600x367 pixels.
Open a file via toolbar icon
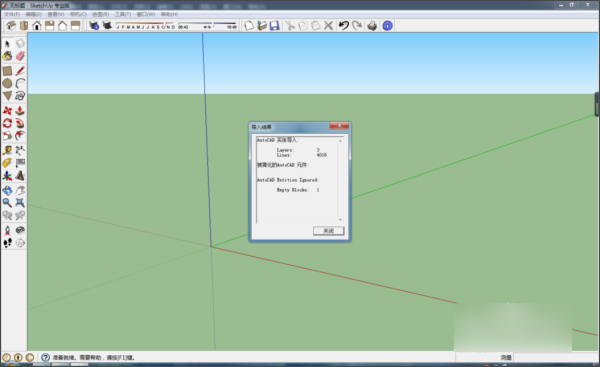(x=262, y=26)
